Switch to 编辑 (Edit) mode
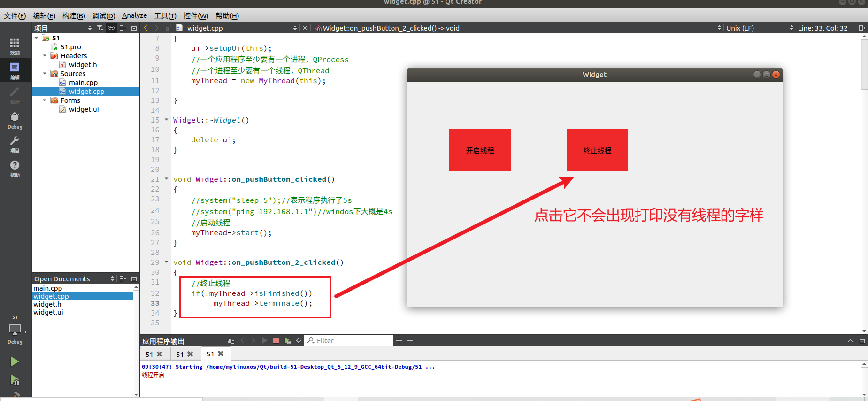 tap(15, 70)
